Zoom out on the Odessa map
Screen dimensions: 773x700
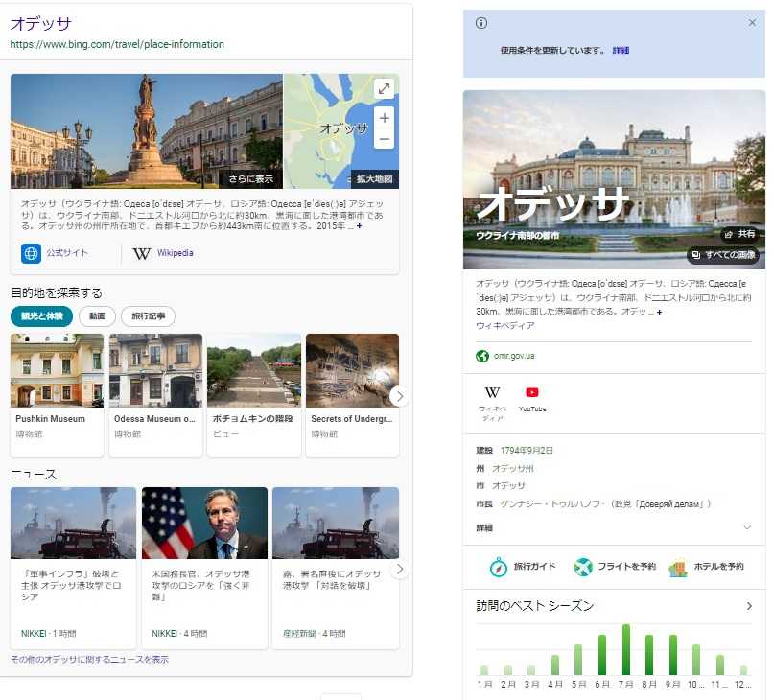pos(384,139)
